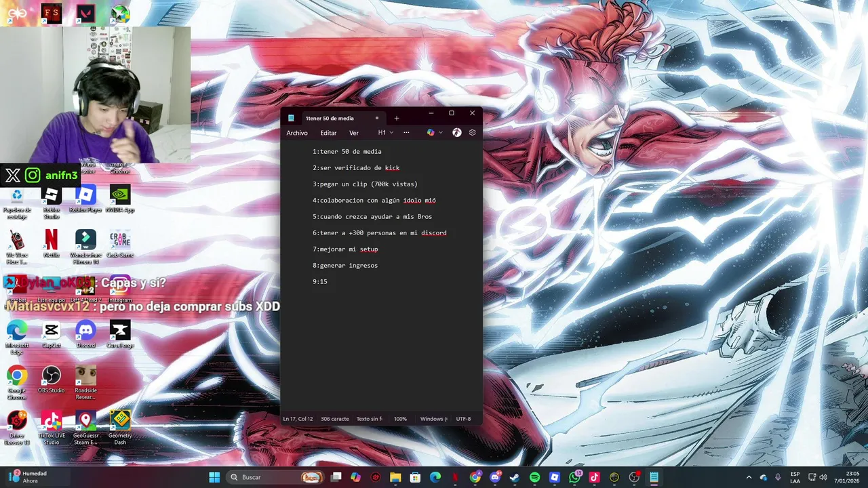The width and height of the screenshot is (868, 488).
Task: Open Spotify from the taskbar
Action: click(x=534, y=477)
